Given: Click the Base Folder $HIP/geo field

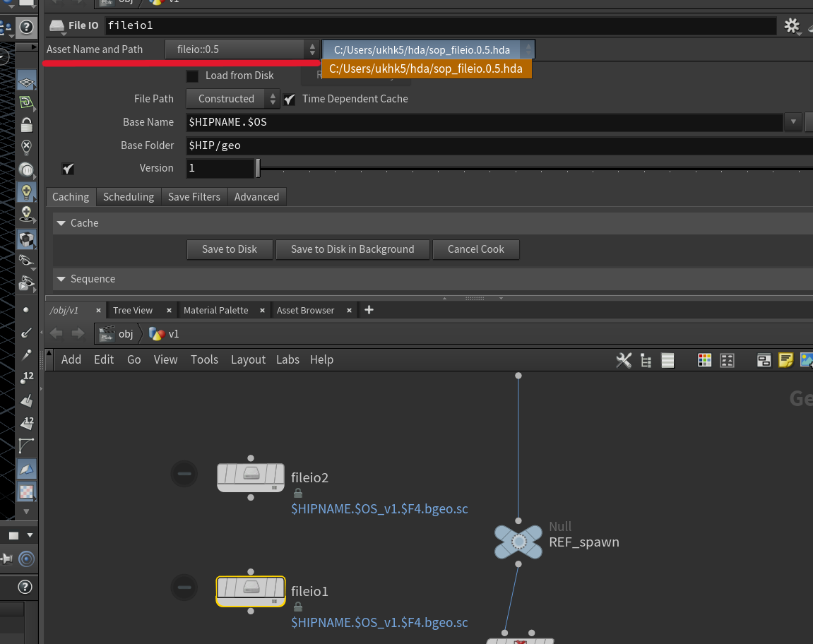Looking at the screenshot, I should (499, 145).
